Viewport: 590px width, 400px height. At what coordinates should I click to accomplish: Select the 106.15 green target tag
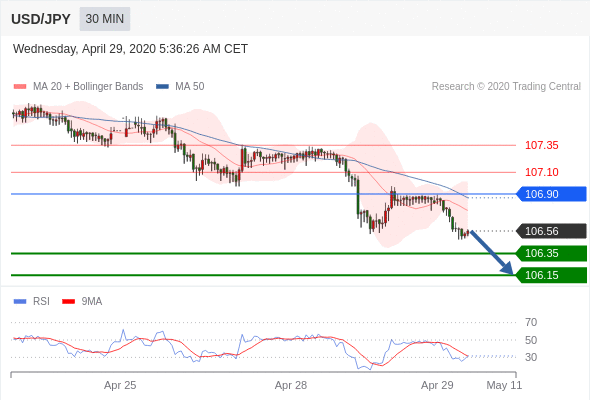pos(551,275)
